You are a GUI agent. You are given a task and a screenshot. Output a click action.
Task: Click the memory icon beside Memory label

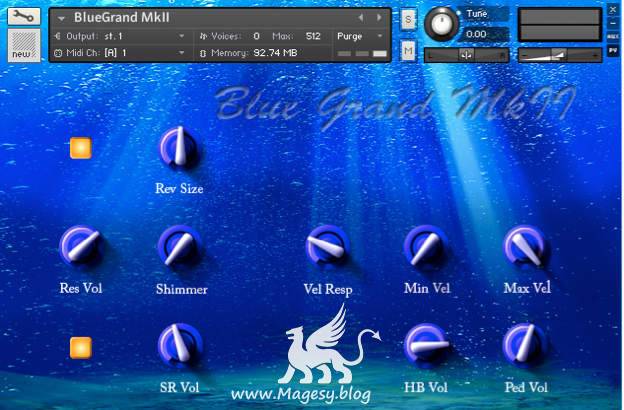pyautogui.click(x=203, y=53)
